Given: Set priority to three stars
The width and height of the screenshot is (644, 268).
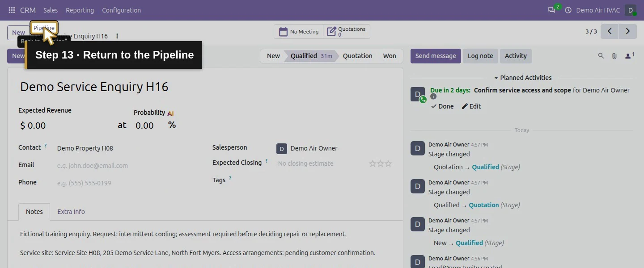Looking at the screenshot, I should (388, 163).
